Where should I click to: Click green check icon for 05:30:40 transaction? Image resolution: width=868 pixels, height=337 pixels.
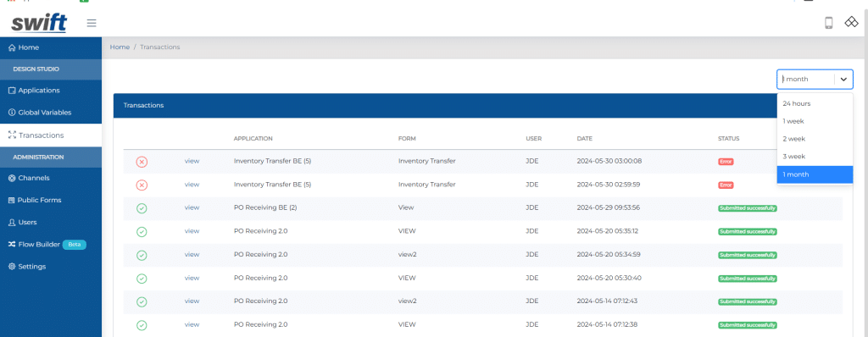click(142, 279)
